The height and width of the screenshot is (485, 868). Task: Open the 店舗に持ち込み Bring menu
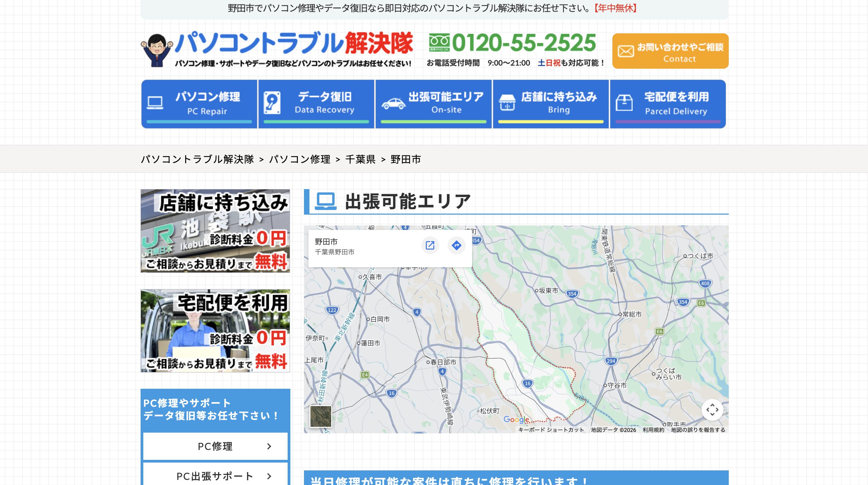coord(551,104)
